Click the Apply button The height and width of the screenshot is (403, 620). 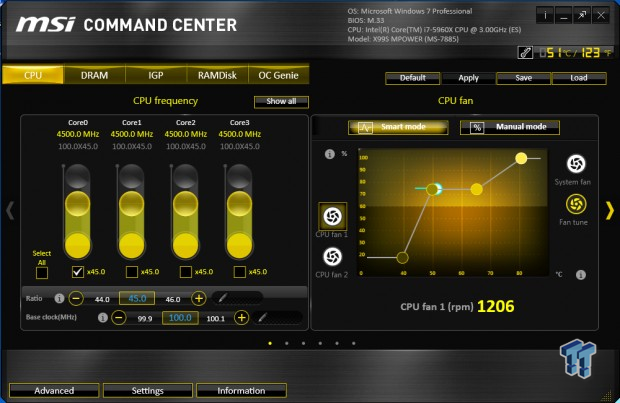[x=468, y=78]
